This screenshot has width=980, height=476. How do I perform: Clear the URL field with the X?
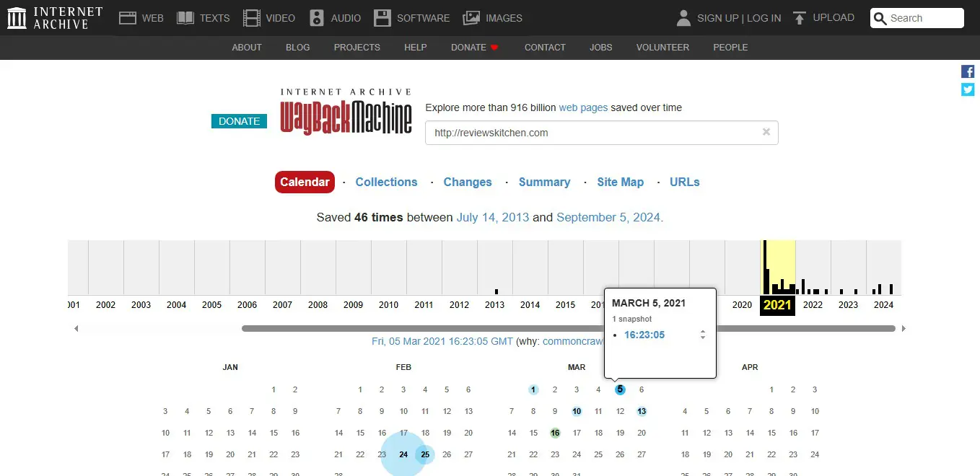pyautogui.click(x=766, y=132)
